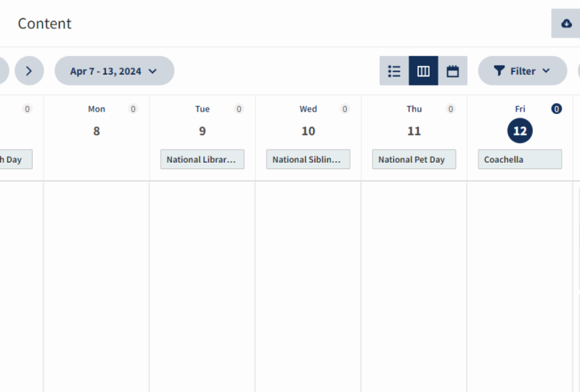
Task: Switch to week column view
Action: tap(423, 70)
